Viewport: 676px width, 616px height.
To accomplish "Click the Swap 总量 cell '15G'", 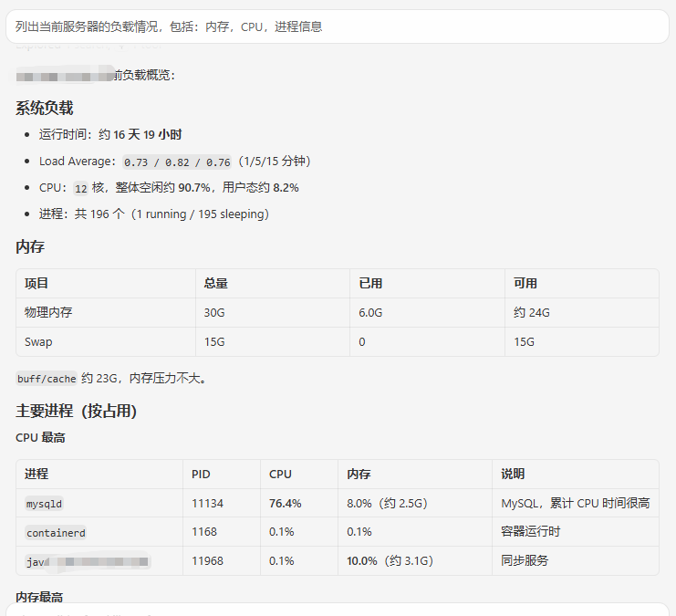I will [x=214, y=342].
